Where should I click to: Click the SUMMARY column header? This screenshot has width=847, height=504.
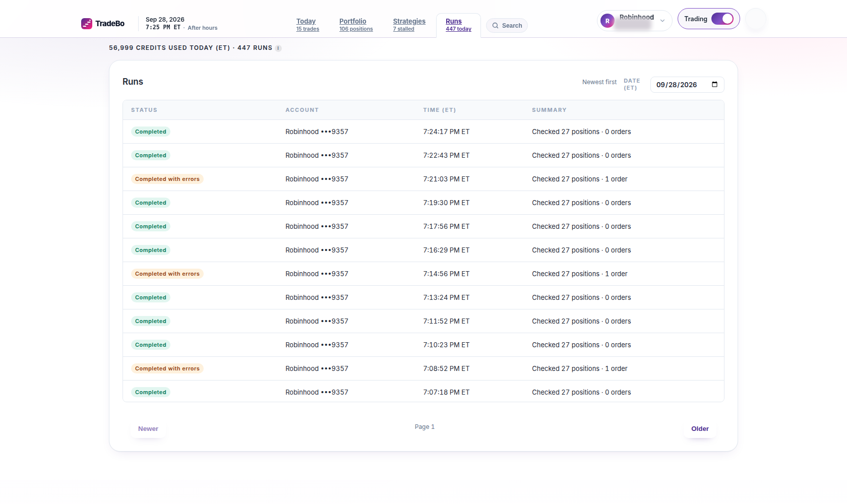549,110
